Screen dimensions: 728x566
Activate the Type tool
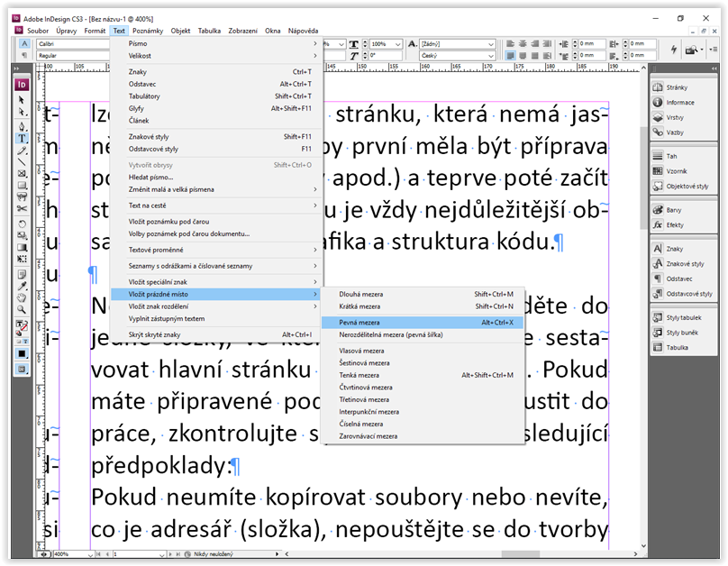[22, 139]
